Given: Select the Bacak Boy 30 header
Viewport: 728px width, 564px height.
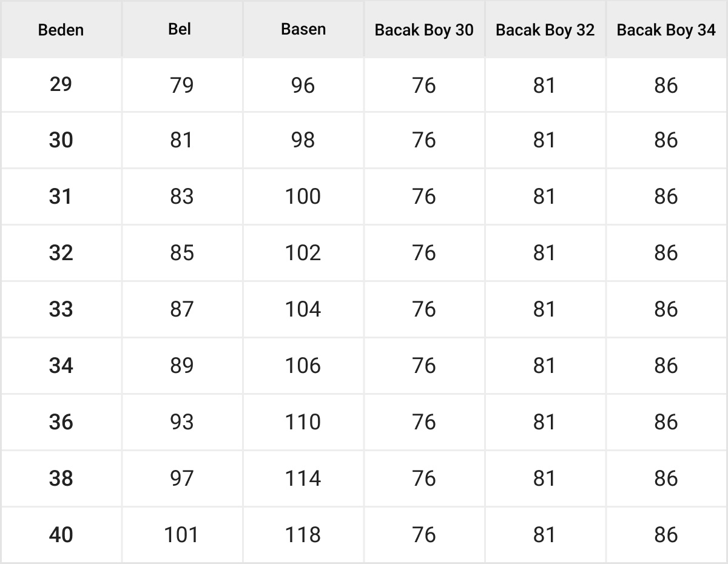Looking at the screenshot, I should 424,30.
